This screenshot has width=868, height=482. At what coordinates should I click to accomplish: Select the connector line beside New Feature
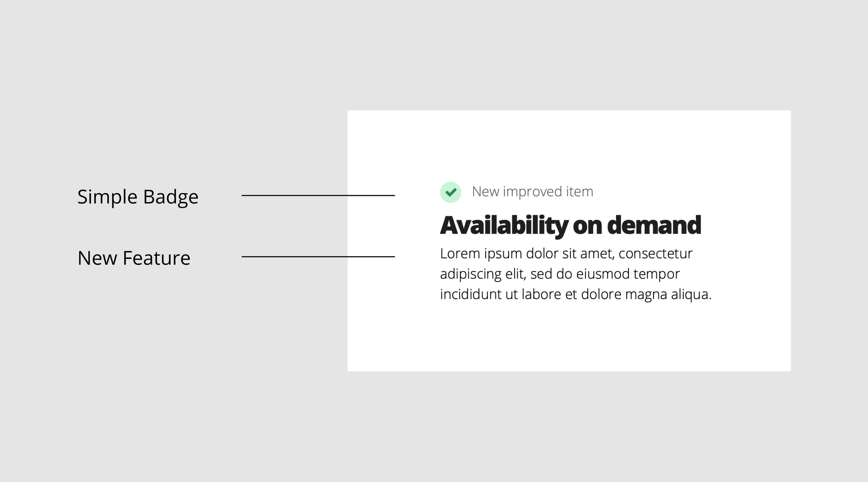tap(318, 257)
